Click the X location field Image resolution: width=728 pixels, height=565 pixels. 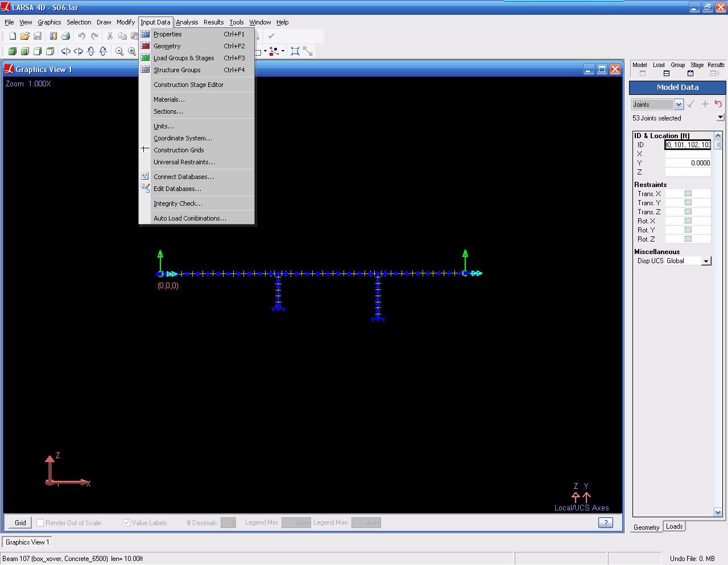pos(688,153)
